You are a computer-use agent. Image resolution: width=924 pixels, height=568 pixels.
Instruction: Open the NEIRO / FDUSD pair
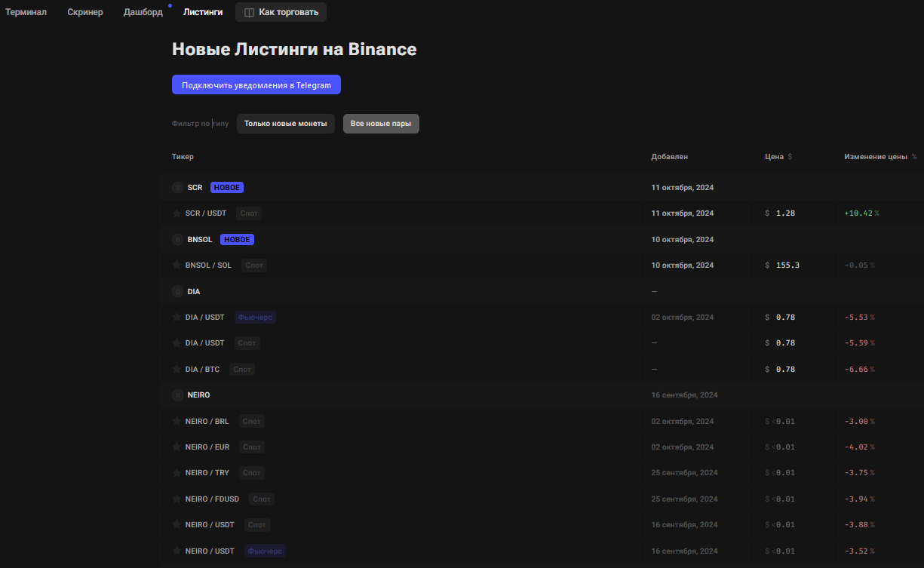point(213,499)
